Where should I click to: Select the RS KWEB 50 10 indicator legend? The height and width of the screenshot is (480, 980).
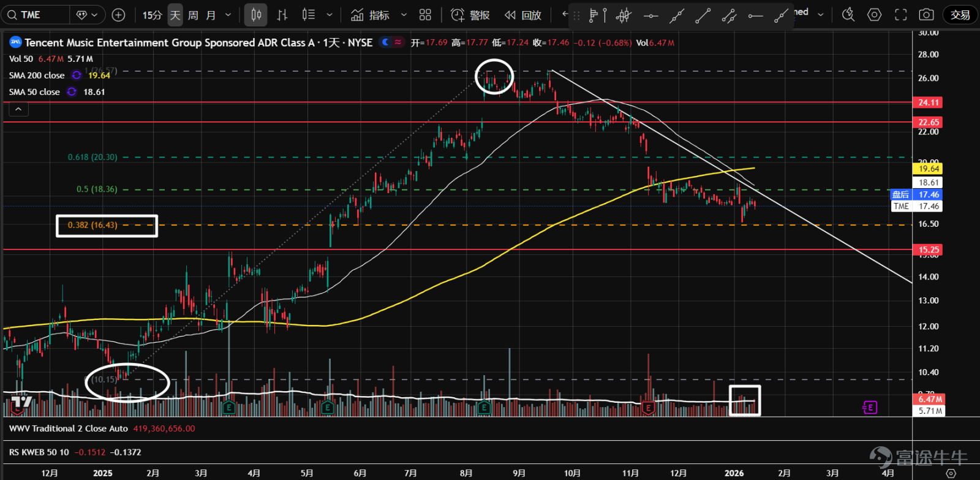(x=39, y=452)
